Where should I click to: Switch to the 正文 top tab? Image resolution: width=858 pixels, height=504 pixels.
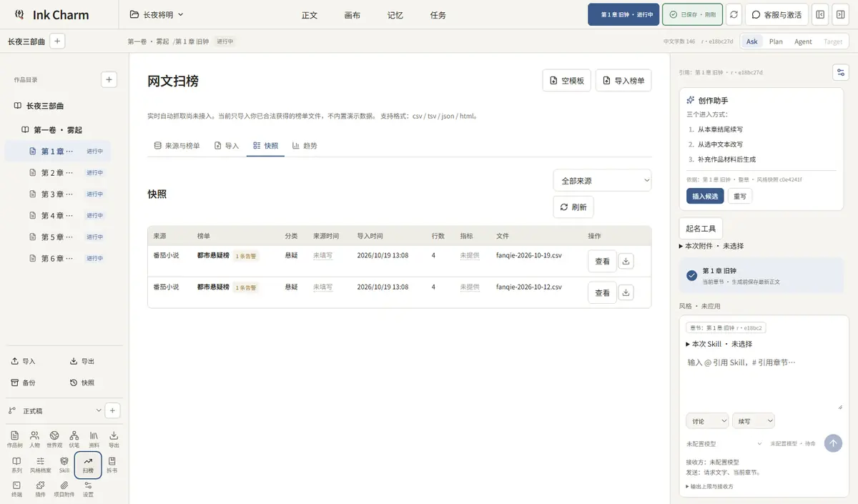coord(310,15)
